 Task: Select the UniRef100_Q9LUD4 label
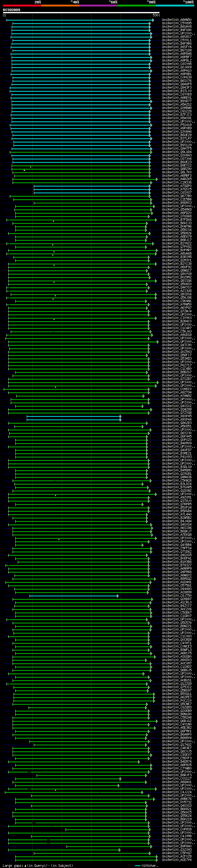(x=177, y=152)
